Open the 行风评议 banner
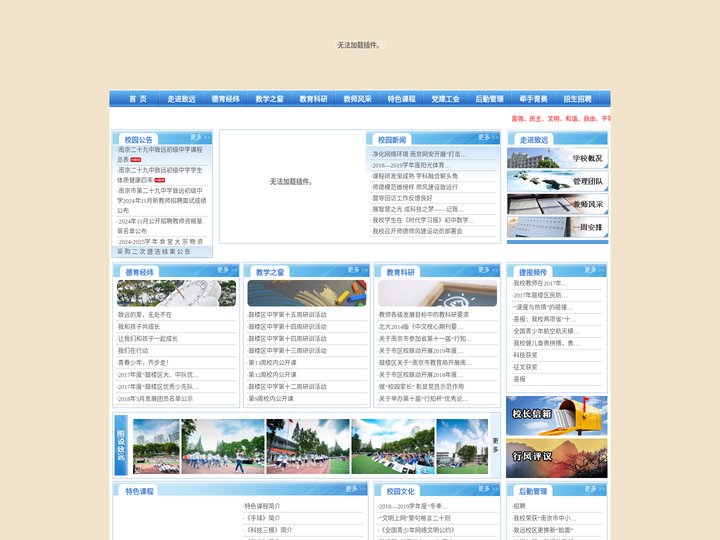The width and height of the screenshot is (720, 540). click(x=557, y=458)
